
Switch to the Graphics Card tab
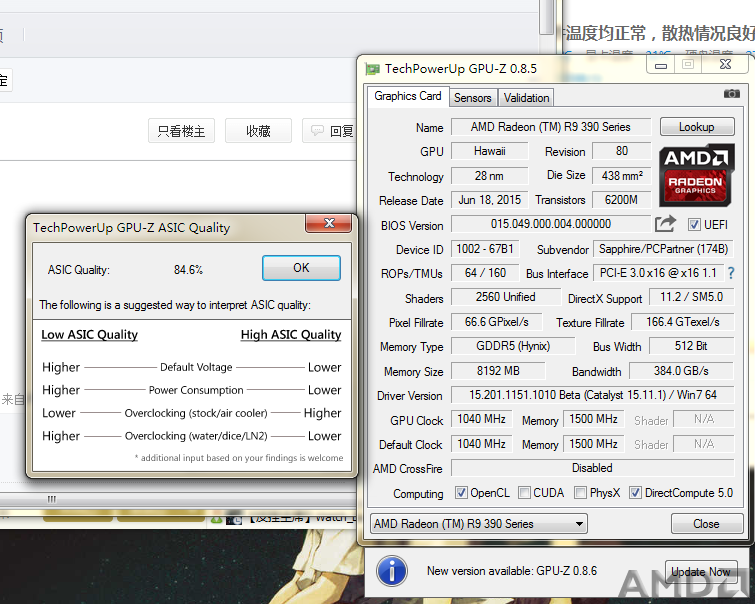click(x=408, y=96)
